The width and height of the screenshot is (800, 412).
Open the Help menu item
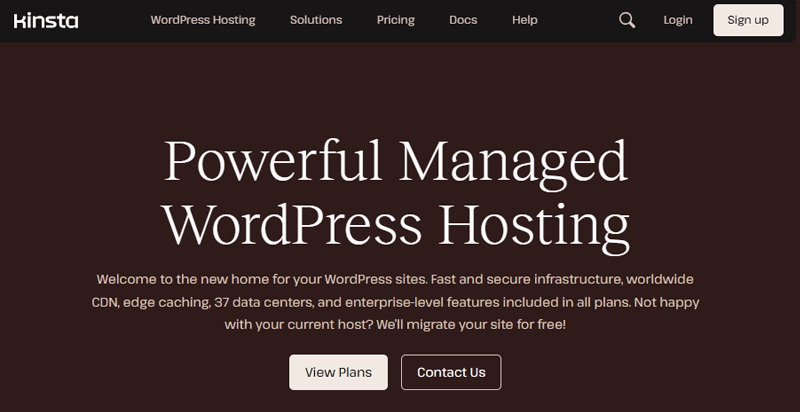pos(524,20)
